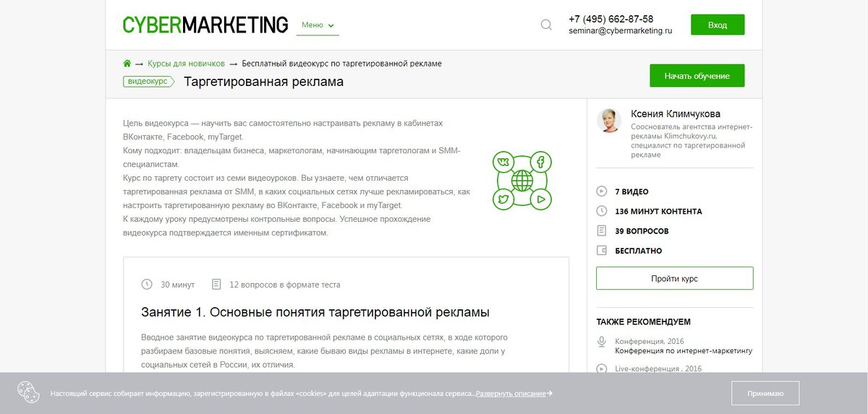Click the seminar@cybermarketing.ru email

tap(621, 31)
